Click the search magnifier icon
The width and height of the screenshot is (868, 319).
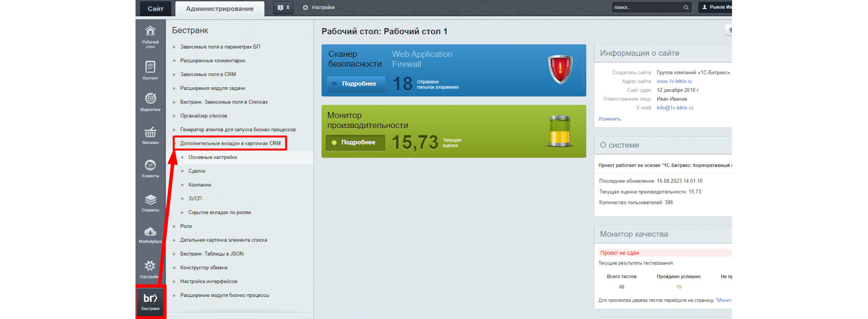[686, 7]
